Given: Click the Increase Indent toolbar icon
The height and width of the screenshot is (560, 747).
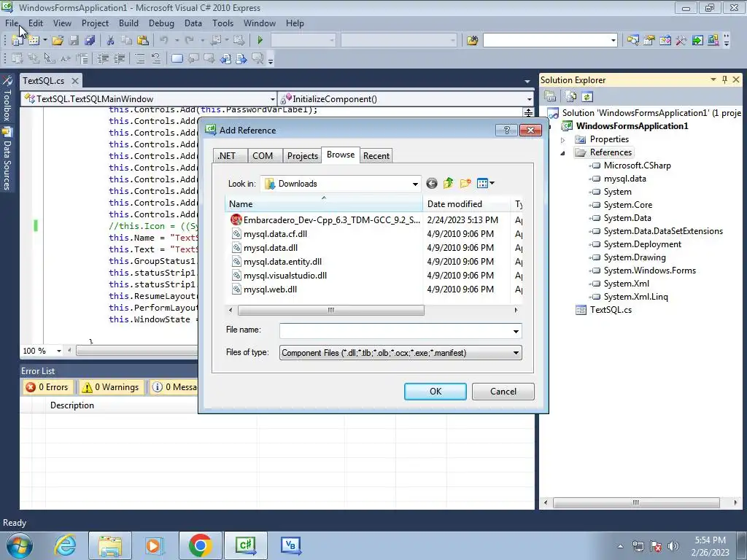Looking at the screenshot, I should click(119, 58).
